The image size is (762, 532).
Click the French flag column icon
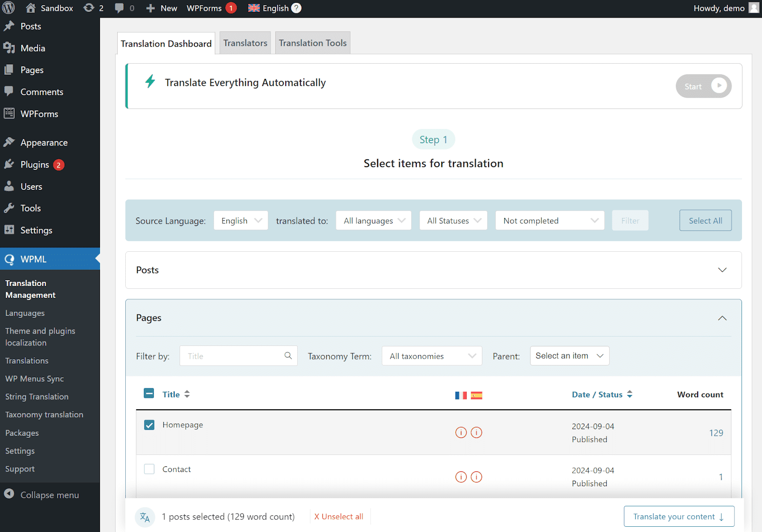[460, 395]
